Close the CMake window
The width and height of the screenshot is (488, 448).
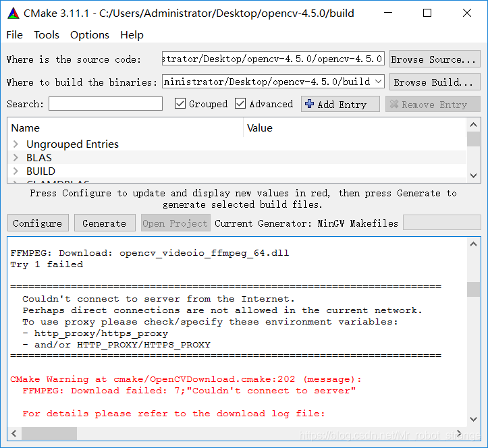pyautogui.click(x=467, y=13)
